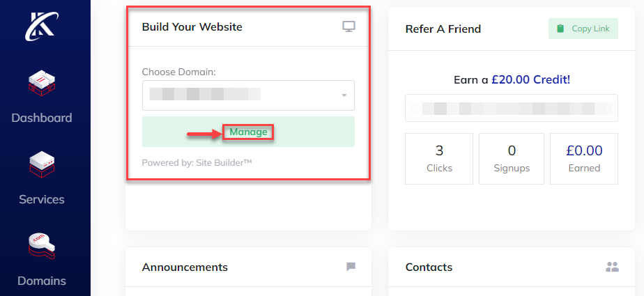This screenshot has height=296, width=644.
Task: Open the Dashboard server icon
Action: point(41,84)
